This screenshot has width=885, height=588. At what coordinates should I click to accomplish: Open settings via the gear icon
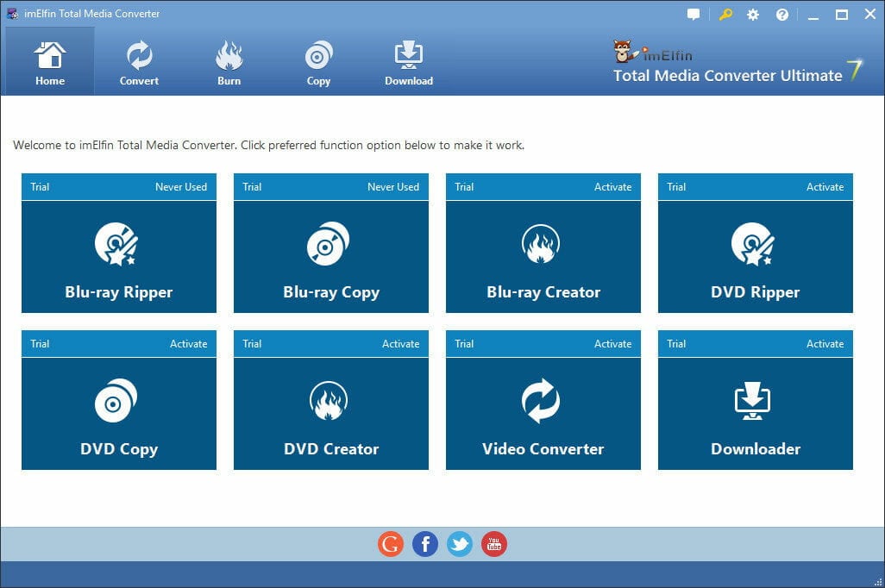[753, 15]
